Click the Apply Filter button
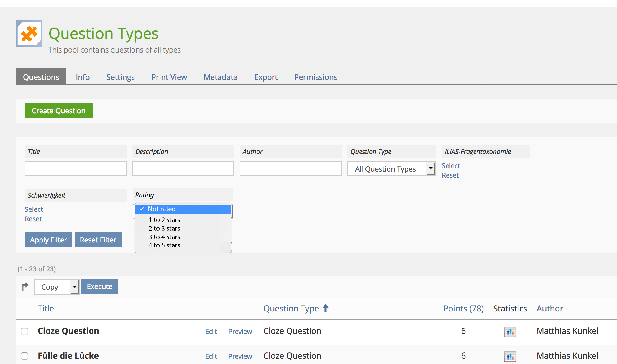 (x=48, y=240)
